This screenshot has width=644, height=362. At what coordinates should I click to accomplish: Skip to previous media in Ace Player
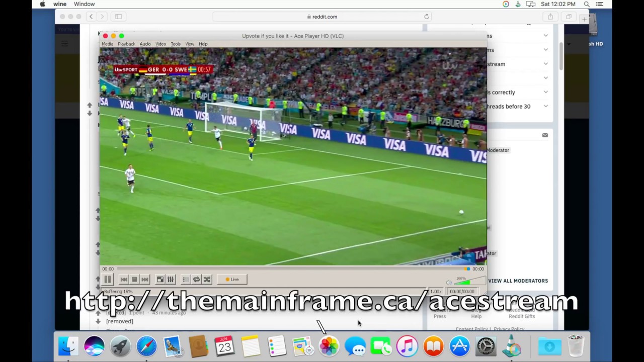[x=124, y=280]
